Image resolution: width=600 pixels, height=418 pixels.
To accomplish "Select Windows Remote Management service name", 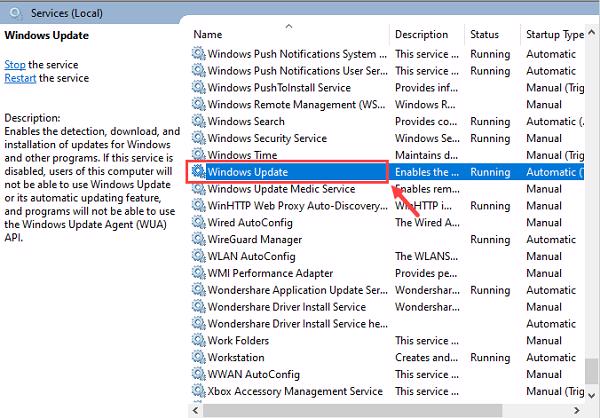I will [x=296, y=104].
